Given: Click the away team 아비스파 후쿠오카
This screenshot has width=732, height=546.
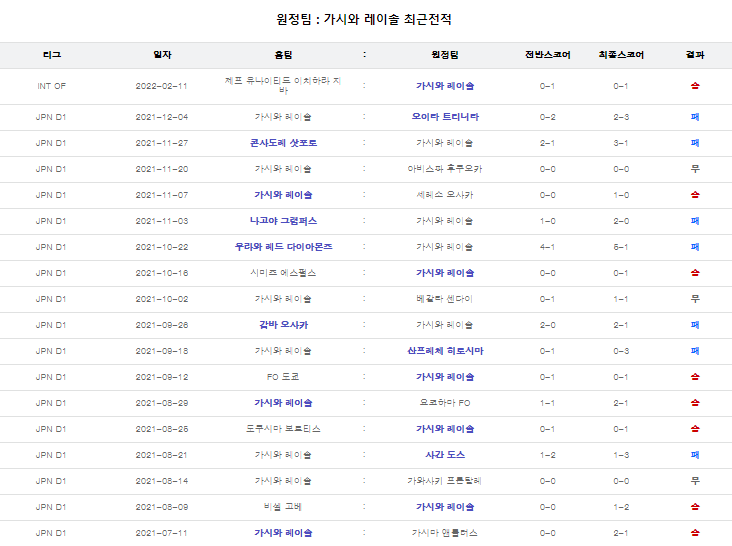Looking at the screenshot, I should pos(445,169).
